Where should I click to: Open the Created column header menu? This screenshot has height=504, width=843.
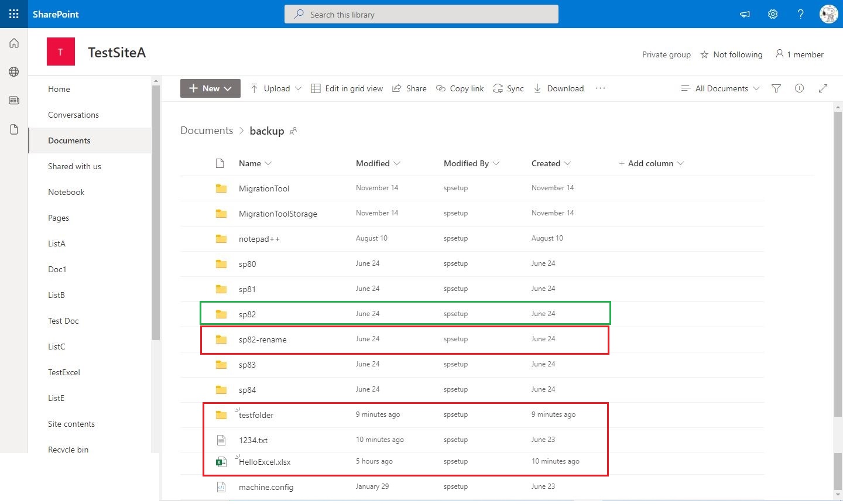pos(551,163)
